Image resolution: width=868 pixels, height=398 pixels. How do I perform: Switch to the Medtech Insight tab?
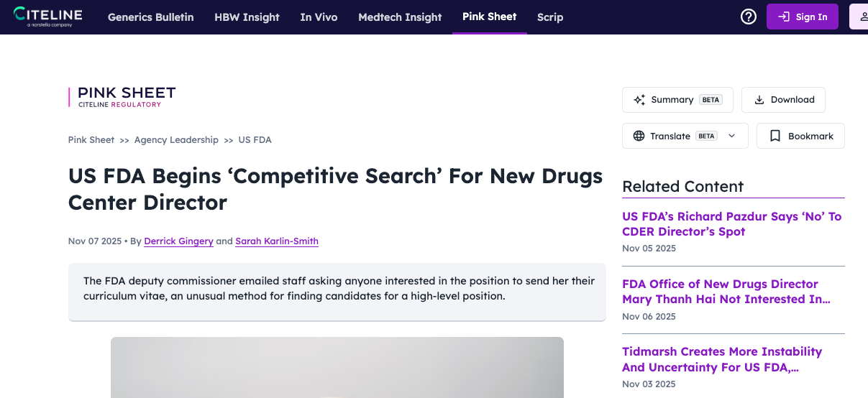tap(400, 17)
